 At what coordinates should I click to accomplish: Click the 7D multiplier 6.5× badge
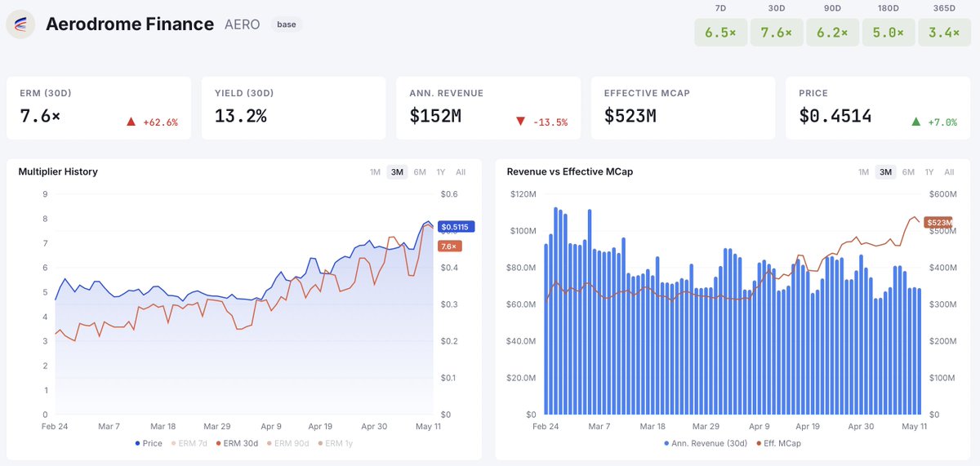[x=720, y=33]
